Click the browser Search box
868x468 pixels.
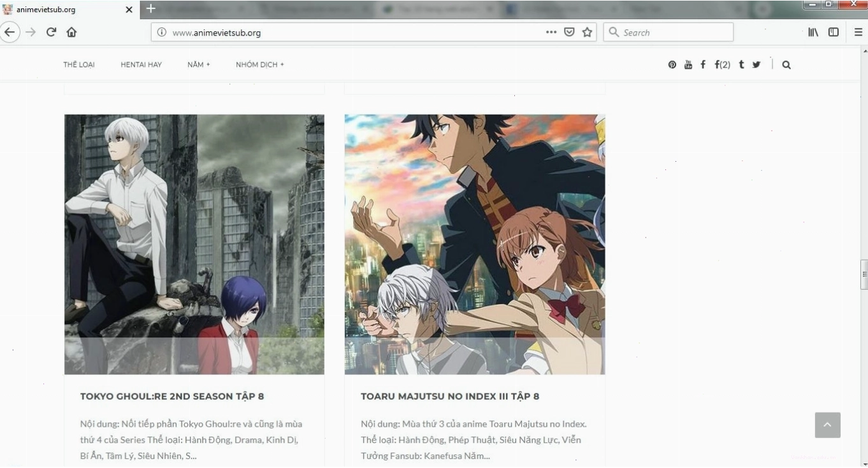click(x=668, y=32)
